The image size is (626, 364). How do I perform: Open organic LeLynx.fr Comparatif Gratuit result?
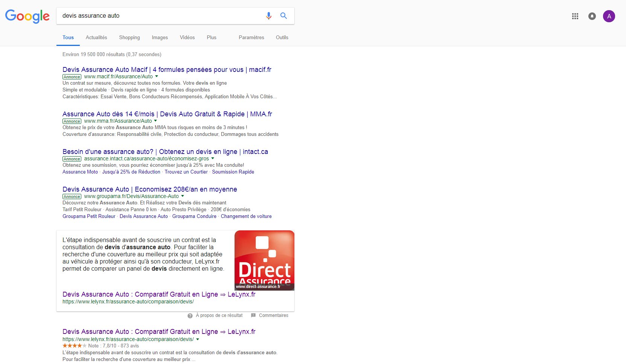pyautogui.click(x=159, y=332)
